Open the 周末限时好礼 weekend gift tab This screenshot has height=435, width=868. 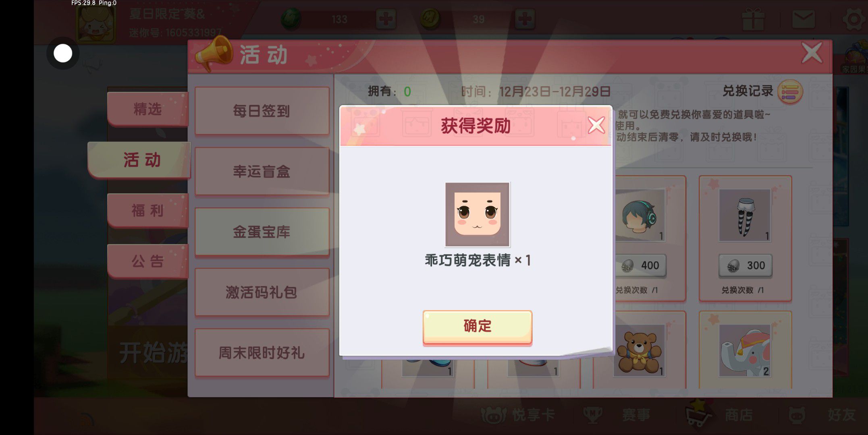tap(262, 352)
